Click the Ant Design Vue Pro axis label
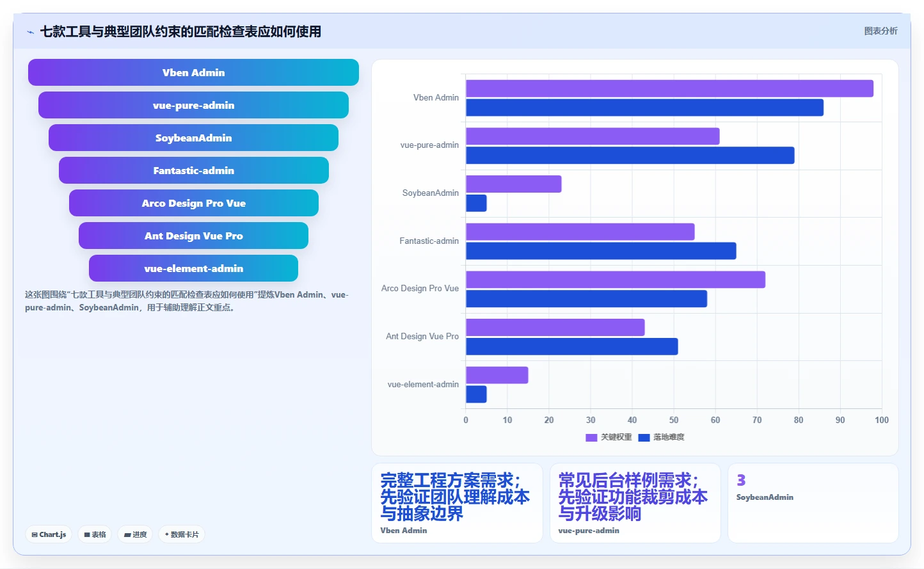924x569 pixels. point(422,336)
